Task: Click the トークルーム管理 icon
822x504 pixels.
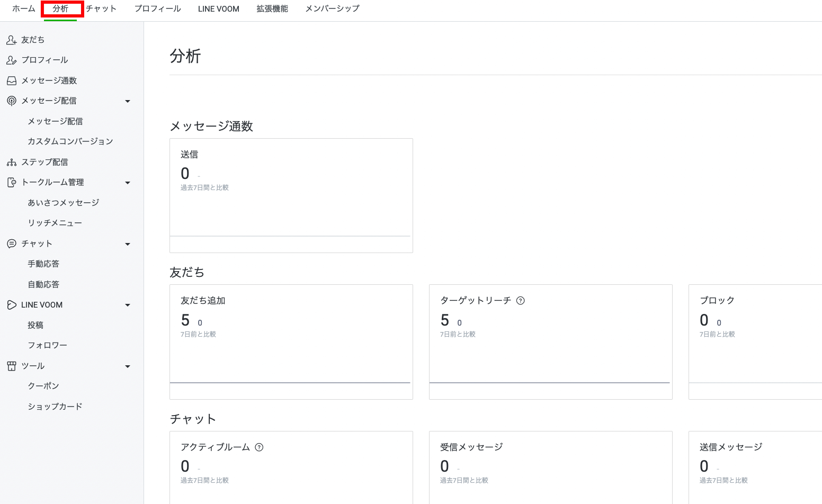Action: click(x=11, y=182)
